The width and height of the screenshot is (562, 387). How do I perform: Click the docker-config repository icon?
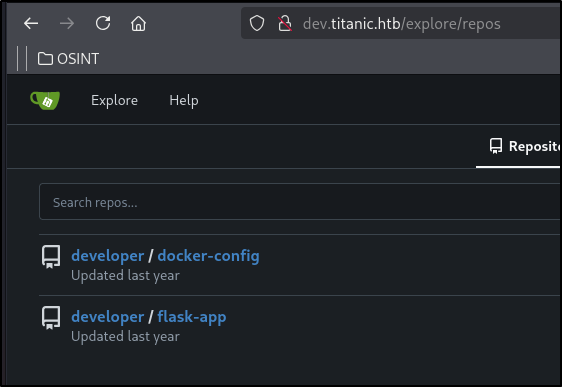click(51, 257)
